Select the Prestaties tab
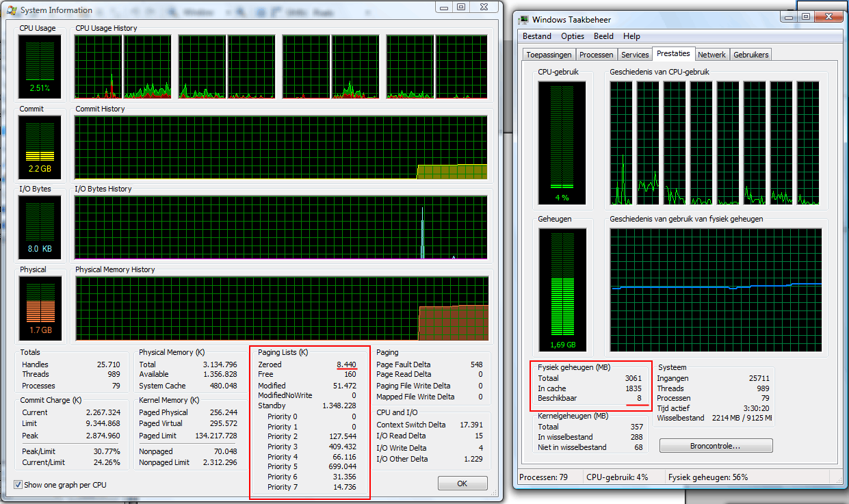 click(673, 53)
